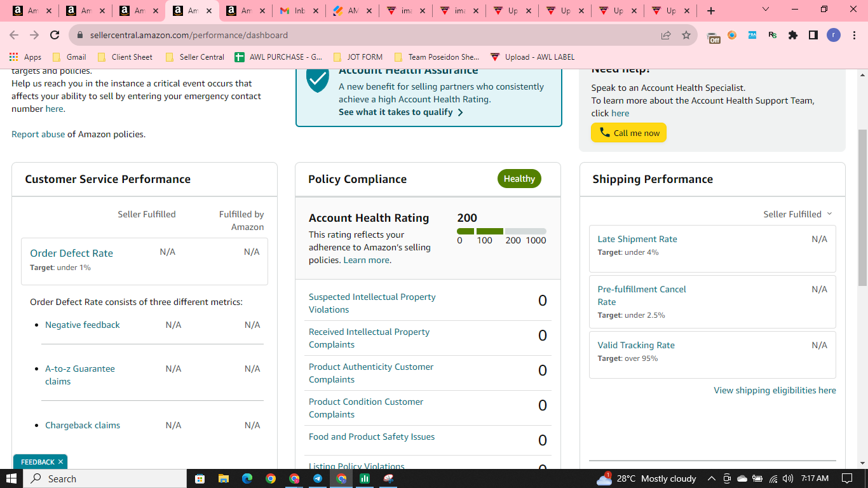Open the Negative feedback metric
The width and height of the screenshot is (868, 488).
[x=83, y=325]
